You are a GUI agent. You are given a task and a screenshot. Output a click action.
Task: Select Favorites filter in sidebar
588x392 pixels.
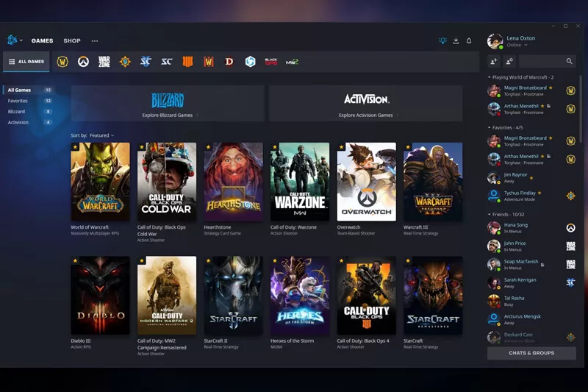pyautogui.click(x=29, y=101)
